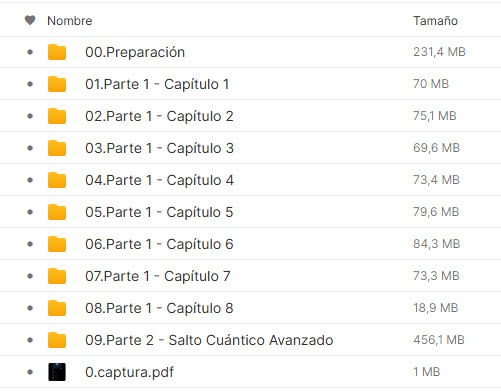Image resolution: width=501 pixels, height=391 pixels.
Task: Open the 00.Preparación folder icon
Action: click(57, 52)
